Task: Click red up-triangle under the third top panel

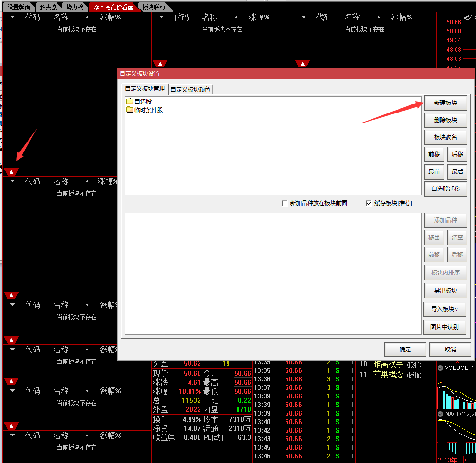Action: coord(302,64)
